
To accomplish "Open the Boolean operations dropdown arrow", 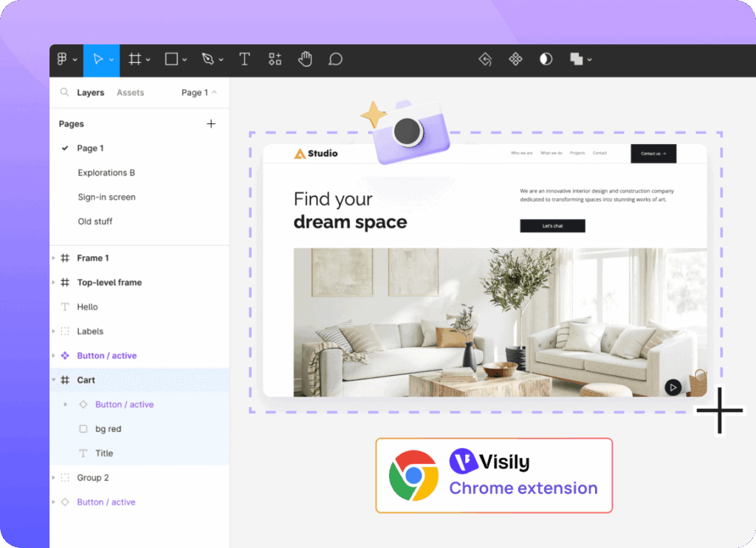I will coord(589,60).
